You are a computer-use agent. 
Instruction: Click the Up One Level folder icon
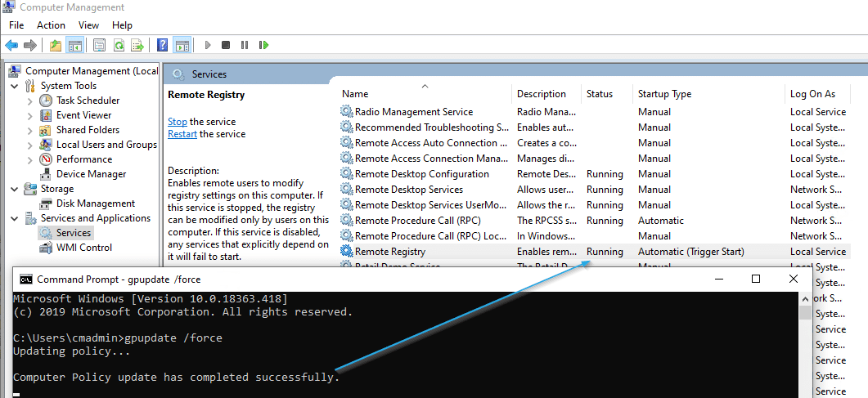coord(56,45)
